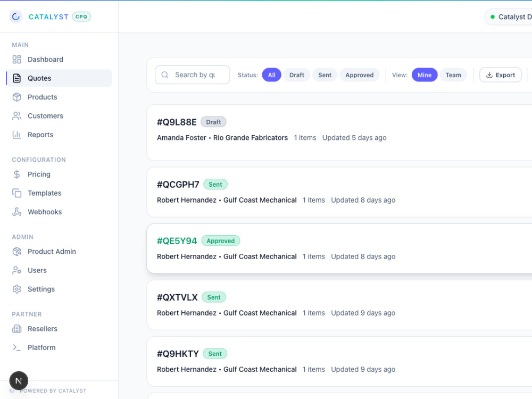Click the Templates copy icon
Image resolution: width=532 pixels, height=399 pixels.
coord(16,193)
